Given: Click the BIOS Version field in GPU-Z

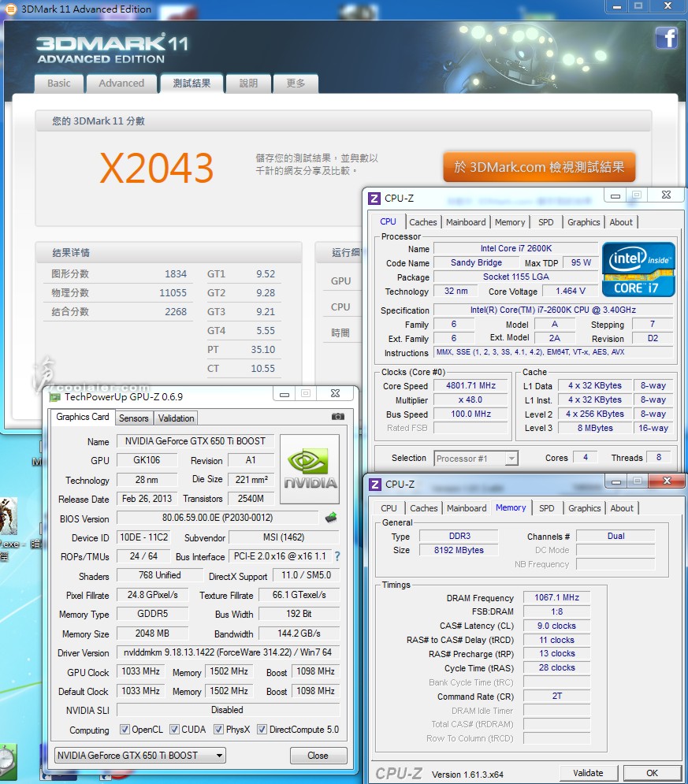Looking at the screenshot, I should click(x=218, y=518).
